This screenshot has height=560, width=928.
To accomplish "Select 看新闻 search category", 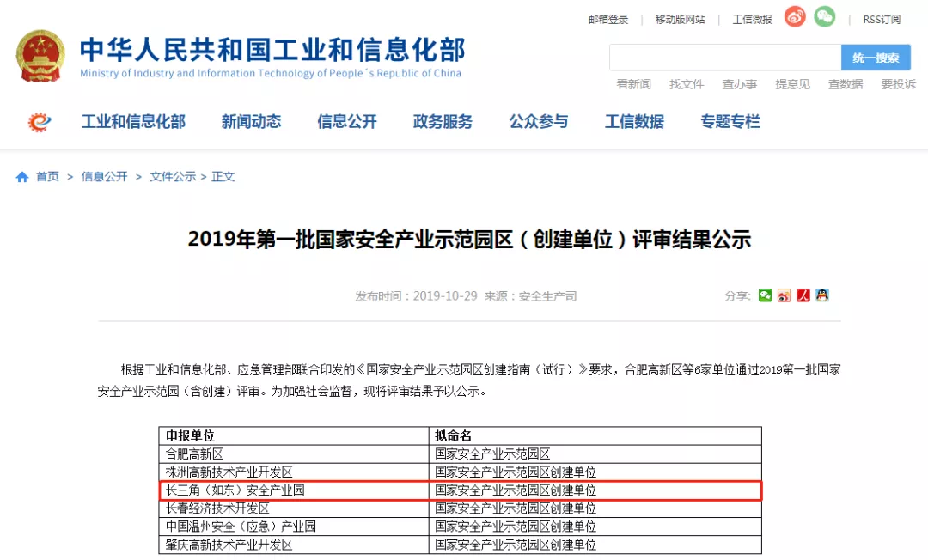I will tap(634, 84).
